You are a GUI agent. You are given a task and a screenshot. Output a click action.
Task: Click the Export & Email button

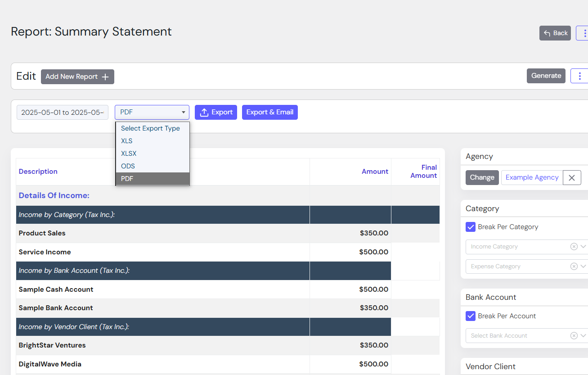click(270, 113)
